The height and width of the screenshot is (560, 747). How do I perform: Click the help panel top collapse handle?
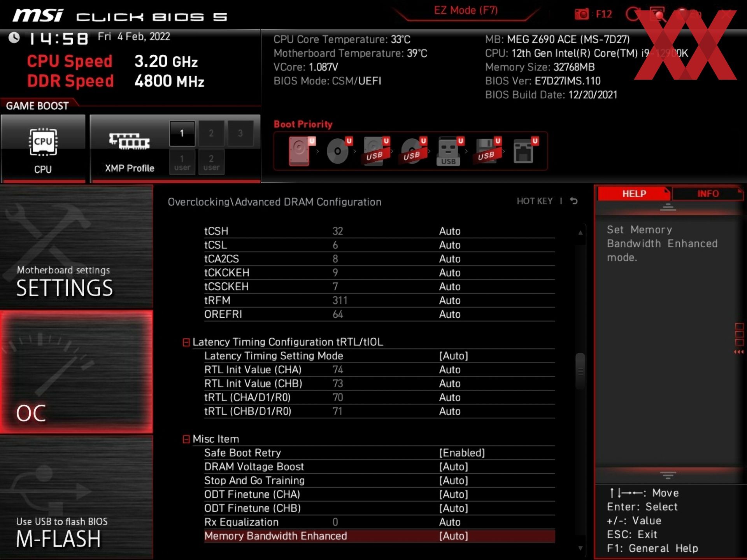pos(668,207)
